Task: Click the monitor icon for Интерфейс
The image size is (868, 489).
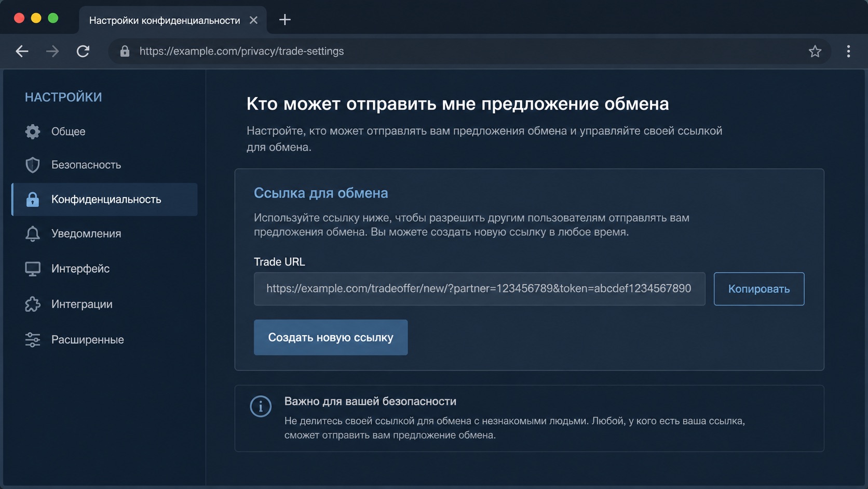Action: [x=33, y=269]
